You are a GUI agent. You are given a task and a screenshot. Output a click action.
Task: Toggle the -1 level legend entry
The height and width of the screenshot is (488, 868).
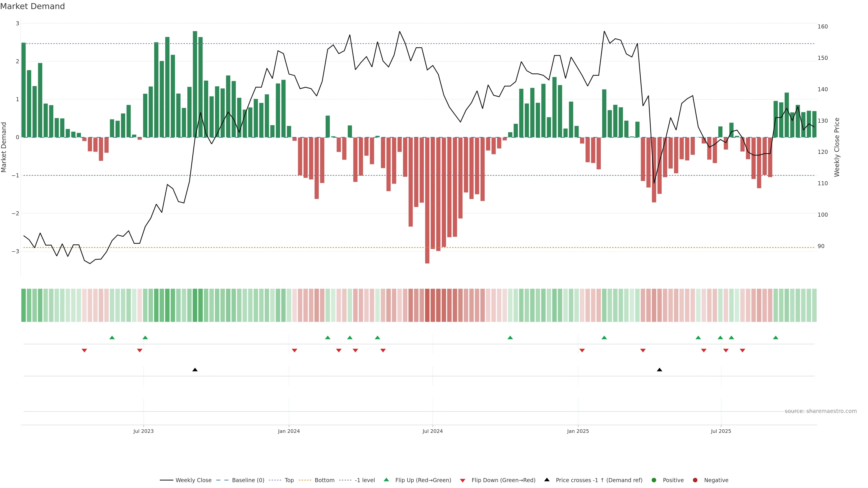pyautogui.click(x=365, y=480)
